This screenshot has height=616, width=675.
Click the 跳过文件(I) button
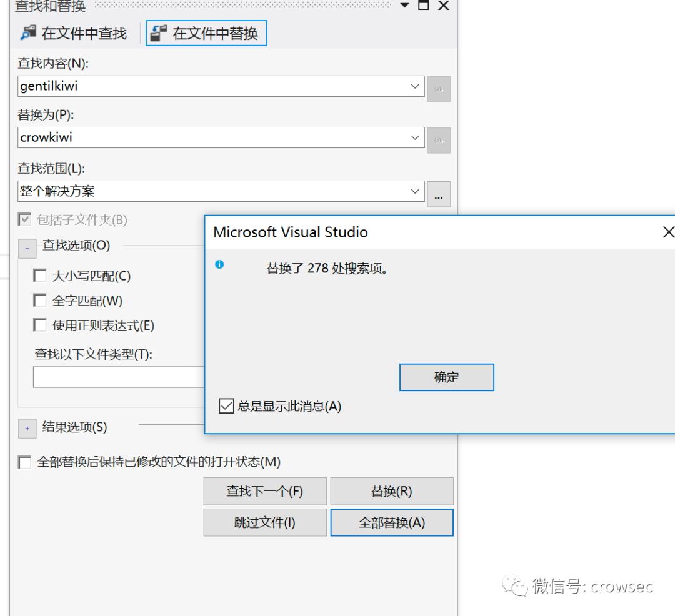point(265,522)
